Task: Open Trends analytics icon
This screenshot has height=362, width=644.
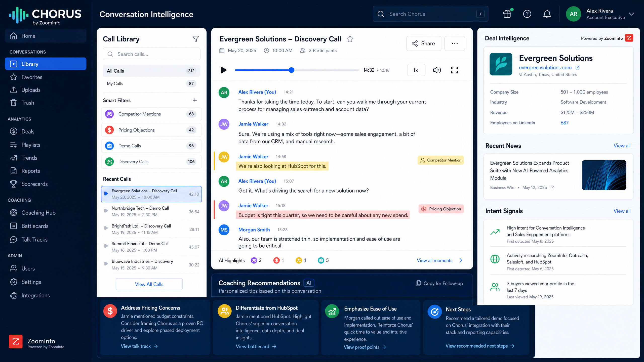Action: (x=14, y=158)
